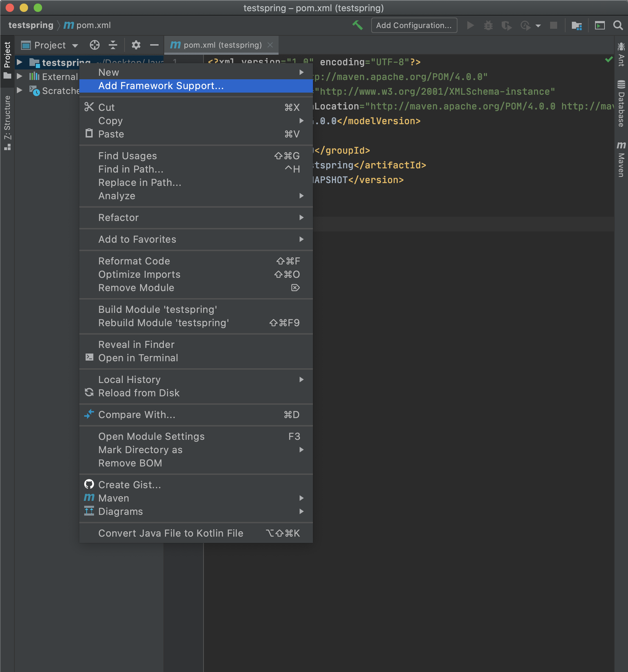628x672 pixels.
Task: Open Mark Directory as submenu
Action: pos(196,450)
